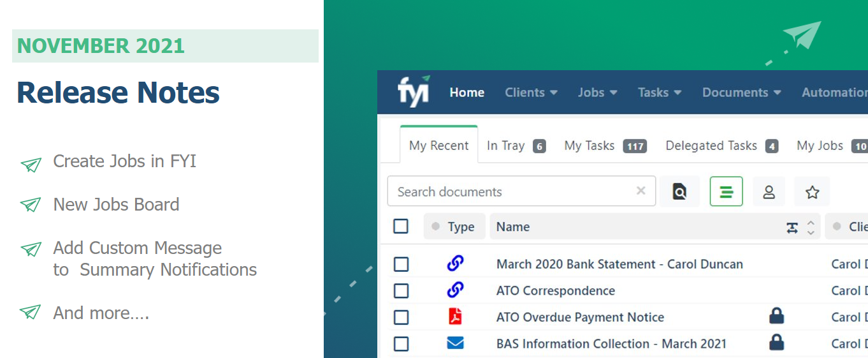Open the Jobs dropdown menu

tap(597, 93)
